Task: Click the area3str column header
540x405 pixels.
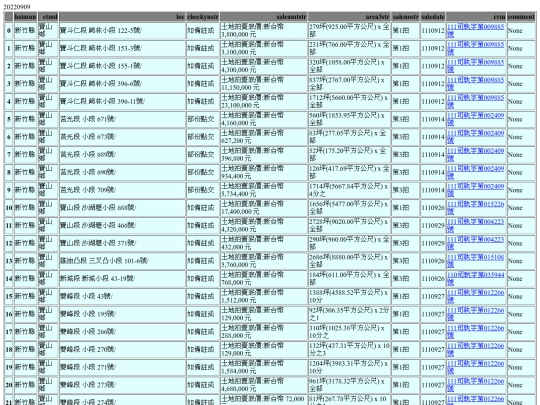Action: point(349,17)
